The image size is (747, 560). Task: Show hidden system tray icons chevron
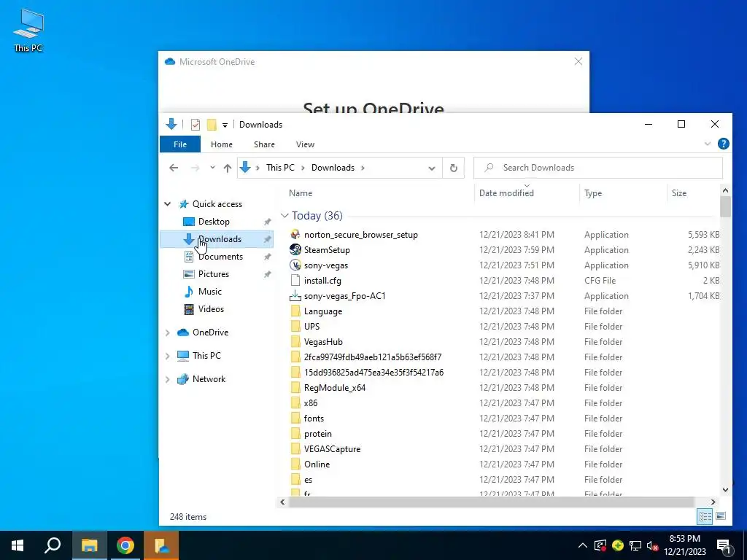click(582, 545)
